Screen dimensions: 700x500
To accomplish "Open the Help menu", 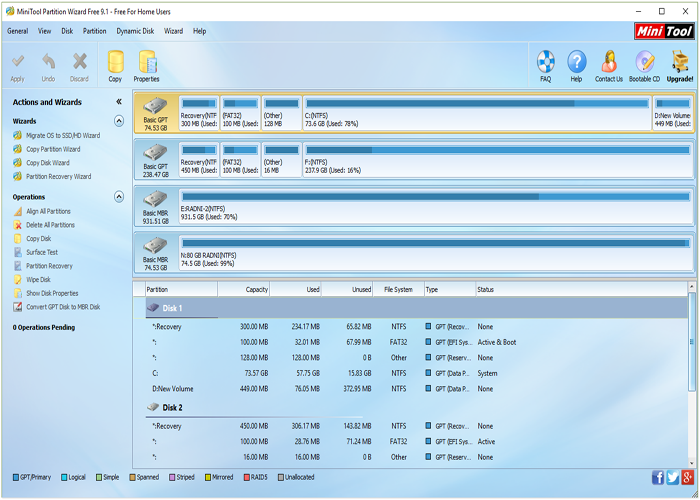I will 200,31.
